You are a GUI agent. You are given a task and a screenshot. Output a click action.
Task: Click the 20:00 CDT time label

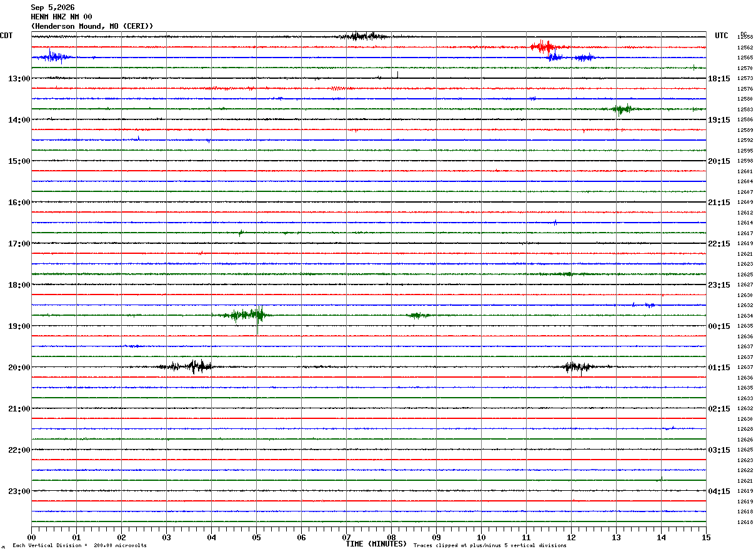(19, 367)
